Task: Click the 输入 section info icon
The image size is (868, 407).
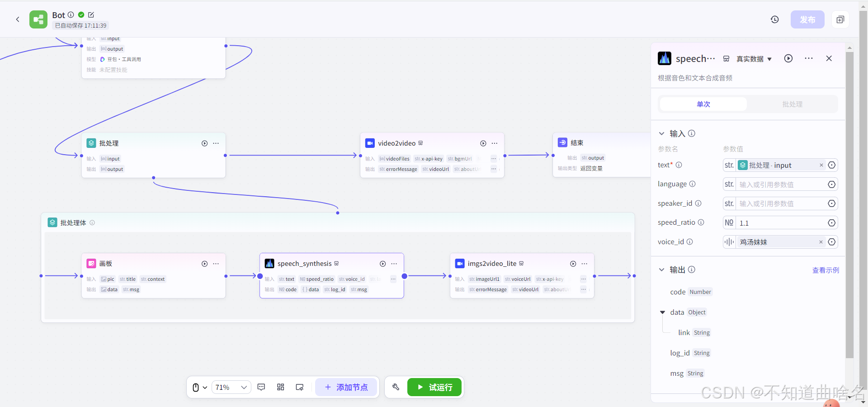Action: tap(692, 133)
